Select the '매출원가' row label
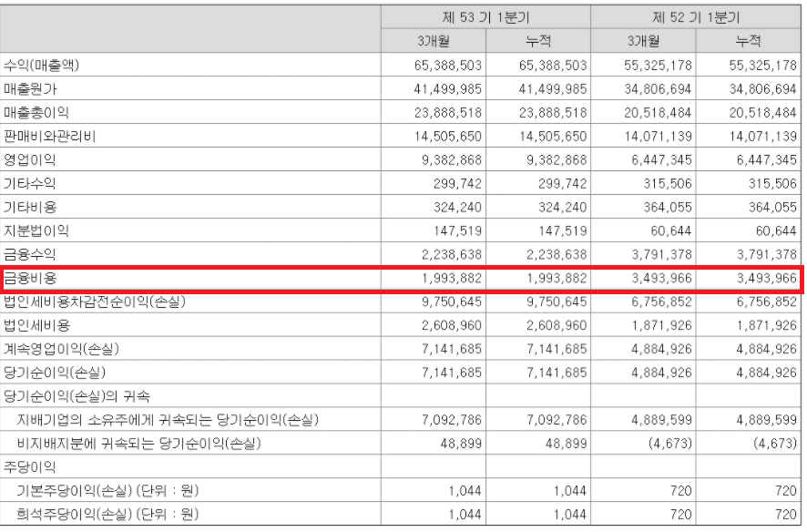 (30, 89)
